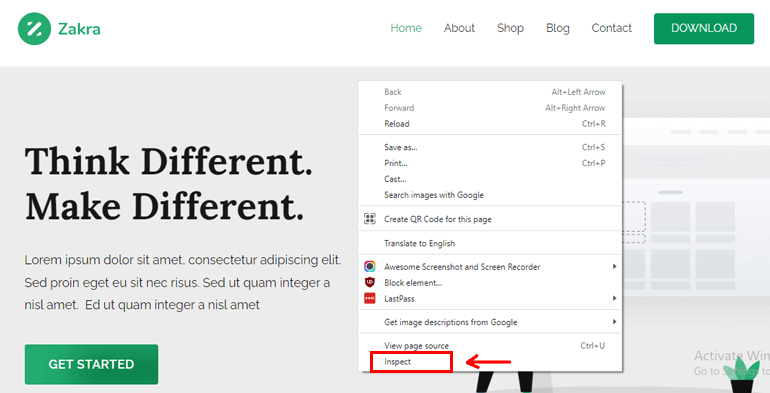Go to the Contact page link

[x=611, y=28]
